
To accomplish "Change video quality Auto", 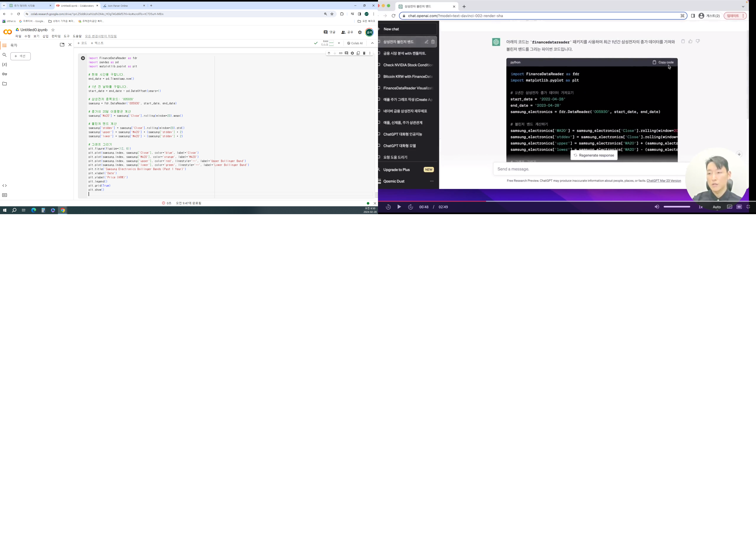I will (x=717, y=207).
